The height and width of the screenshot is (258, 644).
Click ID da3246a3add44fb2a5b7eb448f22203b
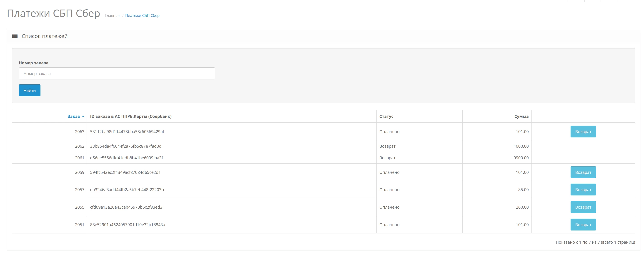click(127, 190)
